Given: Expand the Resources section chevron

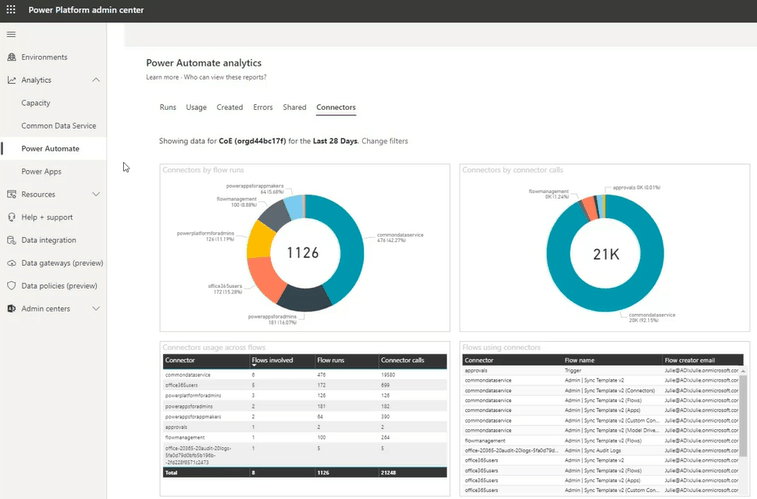Looking at the screenshot, I should click(x=96, y=194).
